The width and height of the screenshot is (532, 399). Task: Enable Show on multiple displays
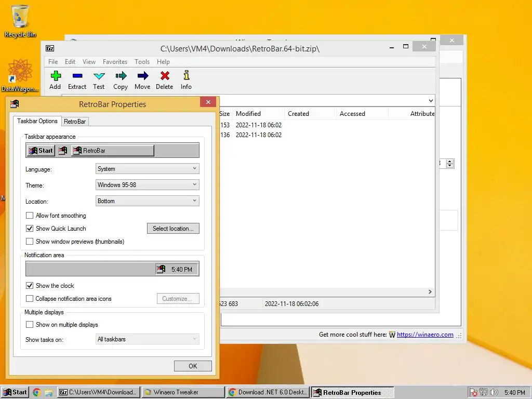(x=30, y=325)
